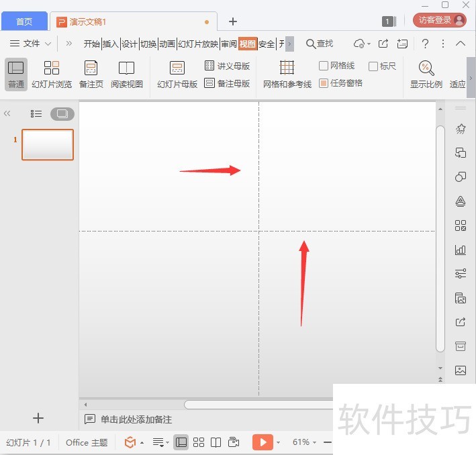This screenshot has width=476, height=455.
Task: Open the Security (安全) ribbon tab
Action: click(267, 44)
